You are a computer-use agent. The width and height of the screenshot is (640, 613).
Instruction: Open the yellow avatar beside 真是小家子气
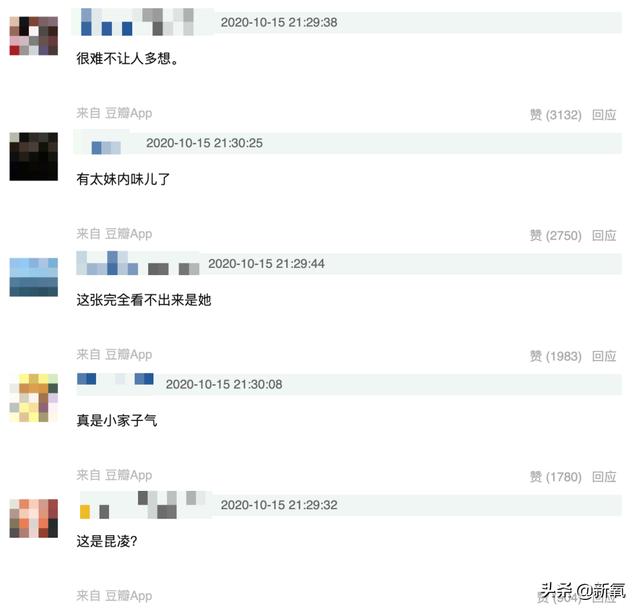33,398
